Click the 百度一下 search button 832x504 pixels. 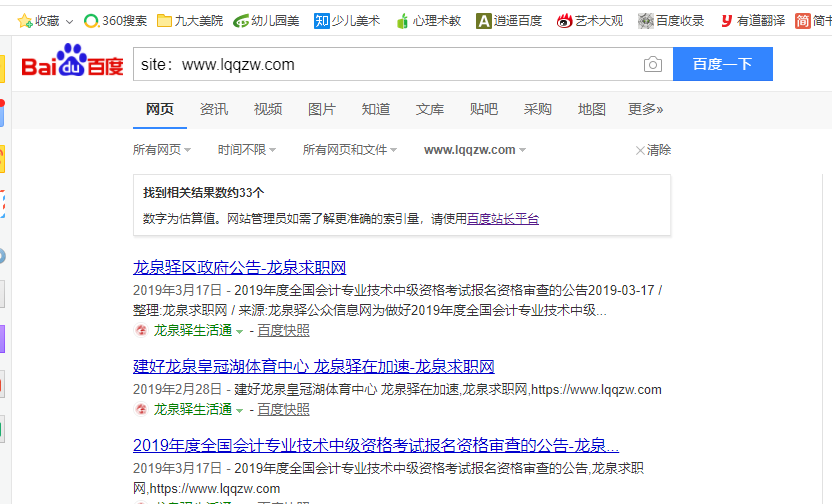(722, 65)
